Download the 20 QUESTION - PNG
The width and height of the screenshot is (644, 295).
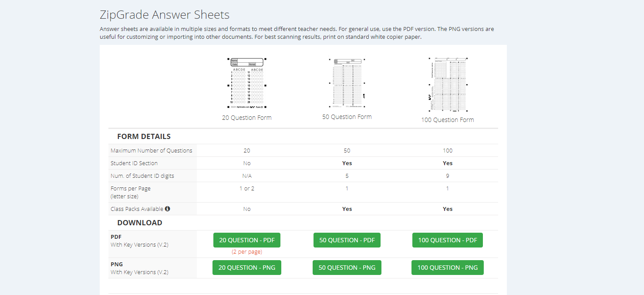[247, 268]
